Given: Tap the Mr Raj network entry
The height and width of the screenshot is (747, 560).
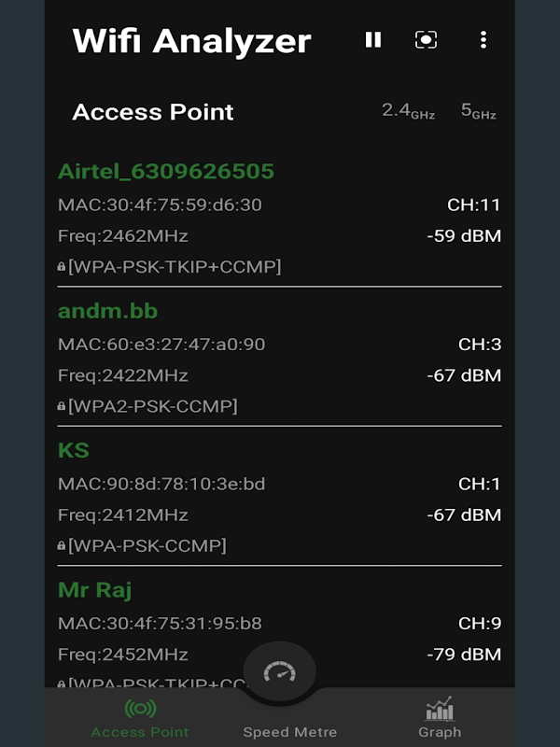Looking at the screenshot, I should (95, 590).
